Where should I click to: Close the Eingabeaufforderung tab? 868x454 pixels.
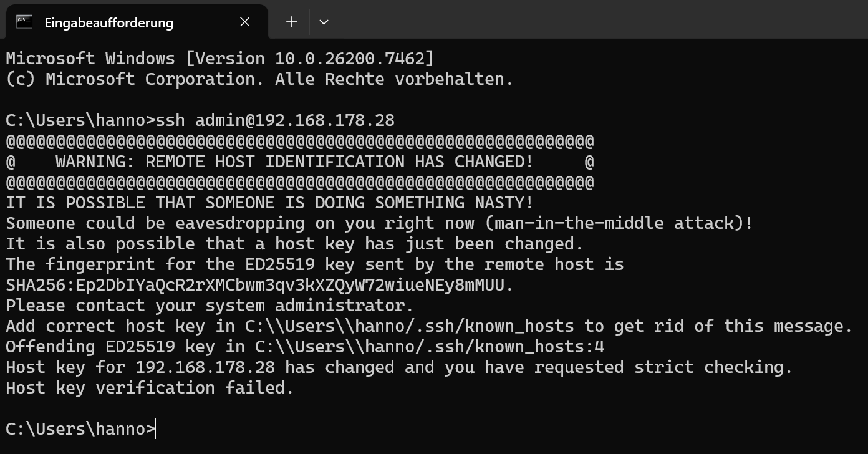click(x=245, y=22)
